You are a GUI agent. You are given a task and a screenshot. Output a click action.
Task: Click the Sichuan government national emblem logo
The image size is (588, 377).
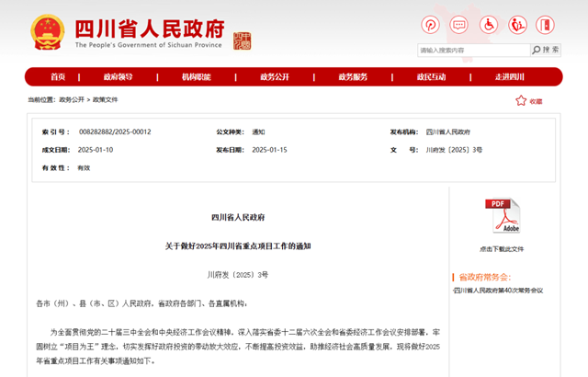(x=47, y=32)
